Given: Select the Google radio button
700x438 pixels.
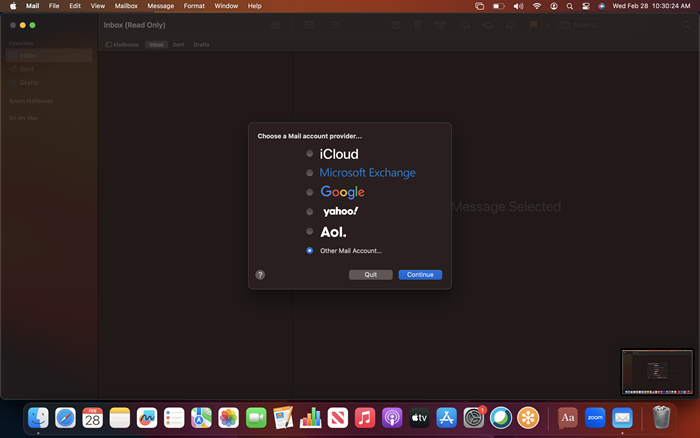Looking at the screenshot, I should [x=309, y=192].
